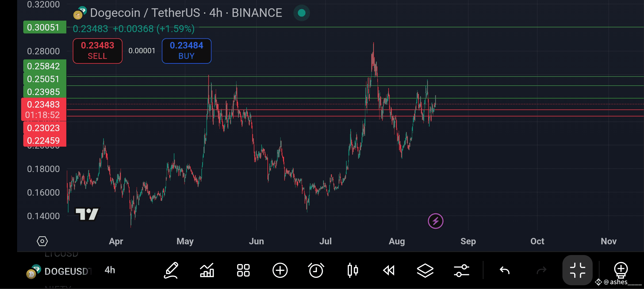This screenshot has width=644, height=289.
Task: Open the Dogecoin / TetherUS chart title
Action: click(x=186, y=13)
